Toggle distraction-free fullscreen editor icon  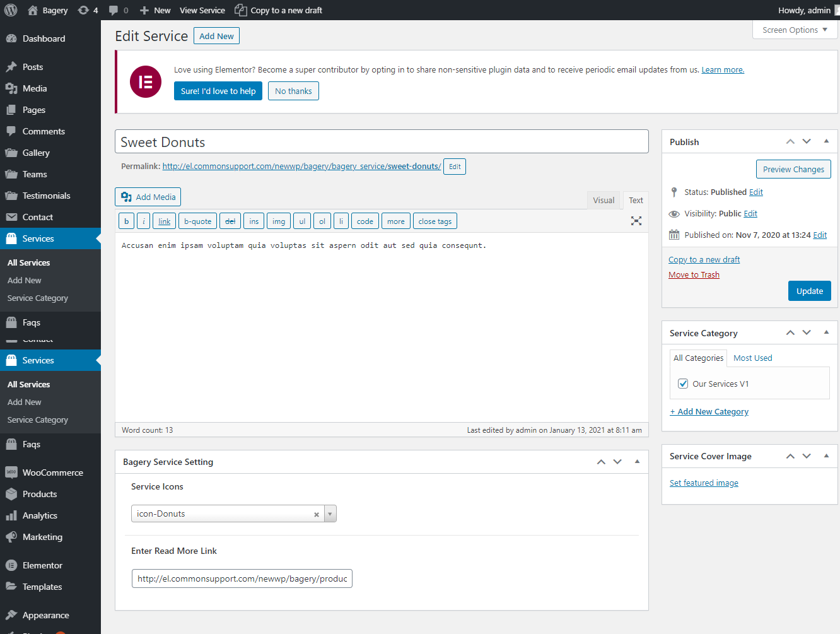pyautogui.click(x=636, y=221)
